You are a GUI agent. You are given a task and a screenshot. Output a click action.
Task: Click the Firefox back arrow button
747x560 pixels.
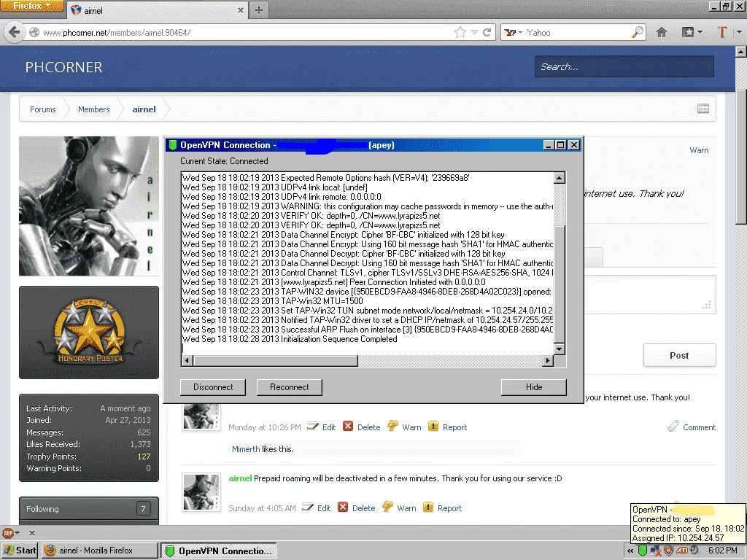(x=15, y=32)
